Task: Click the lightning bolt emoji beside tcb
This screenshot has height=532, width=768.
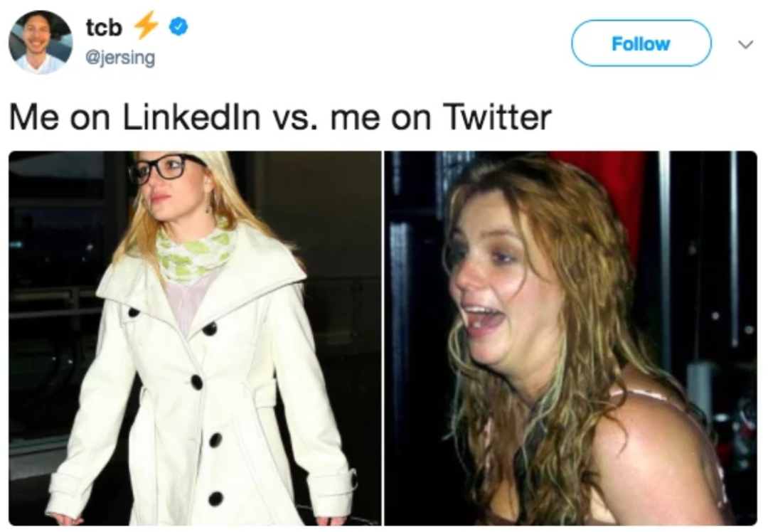Action: pyautogui.click(x=146, y=24)
